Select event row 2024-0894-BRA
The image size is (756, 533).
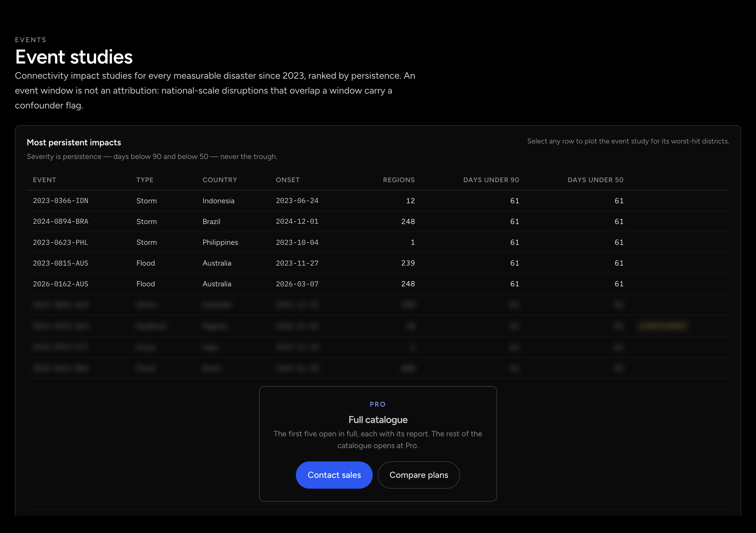tap(378, 221)
